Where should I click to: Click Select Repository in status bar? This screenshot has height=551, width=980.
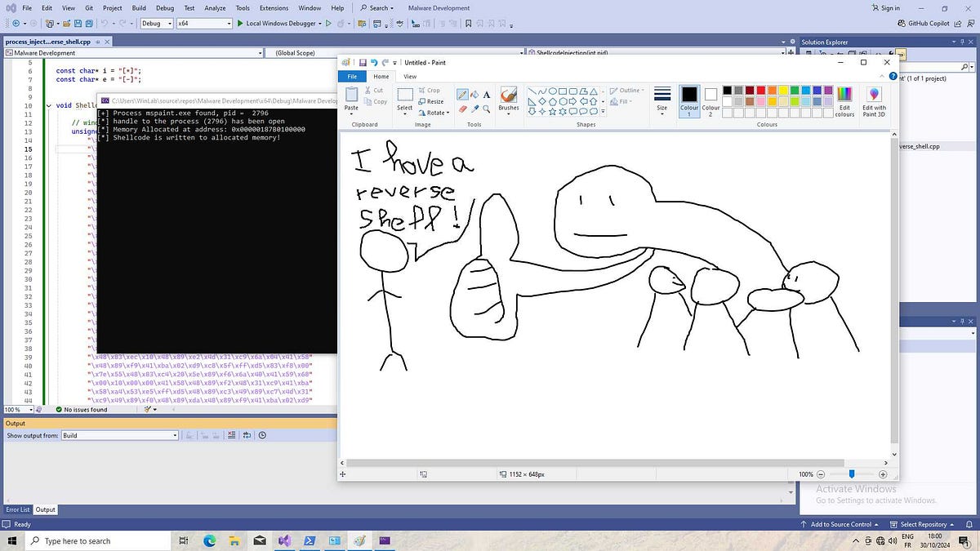[923, 524]
